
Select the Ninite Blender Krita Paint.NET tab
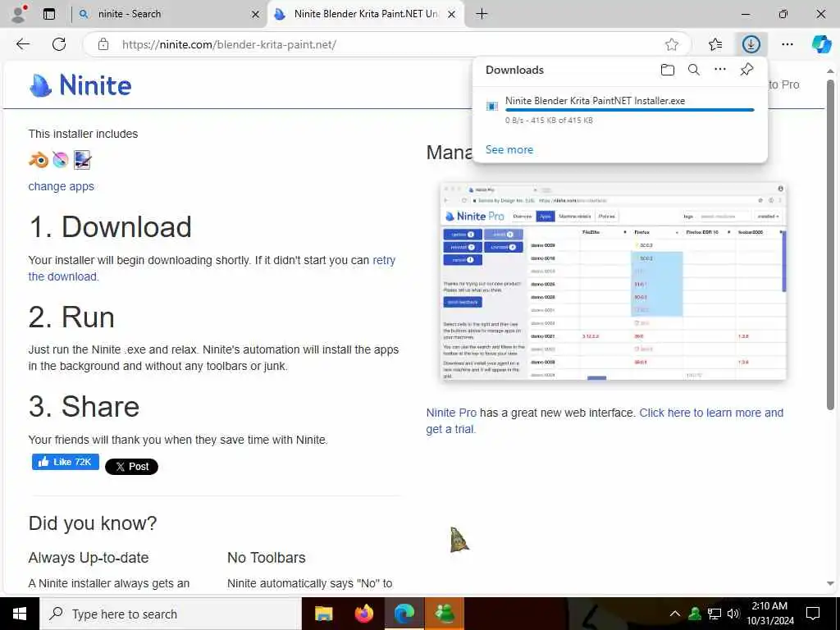[365, 14]
